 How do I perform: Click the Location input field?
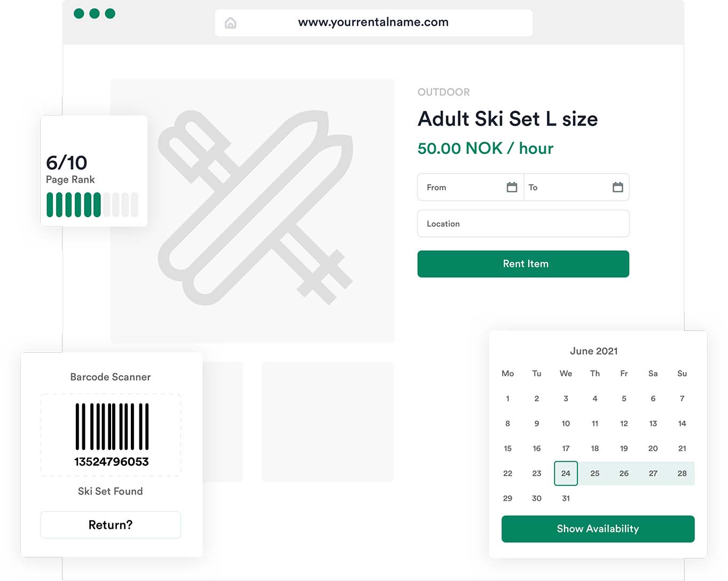[523, 223]
